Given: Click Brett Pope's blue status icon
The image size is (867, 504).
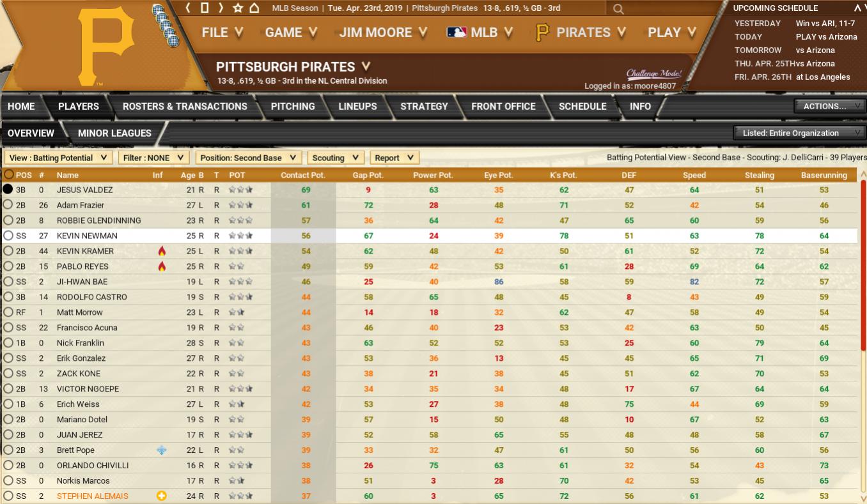Looking at the screenshot, I should (161, 450).
